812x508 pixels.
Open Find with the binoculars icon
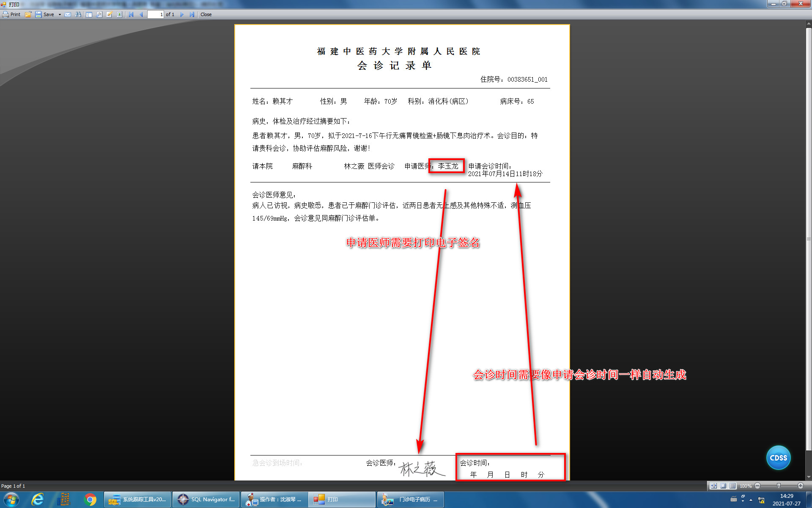pos(78,14)
